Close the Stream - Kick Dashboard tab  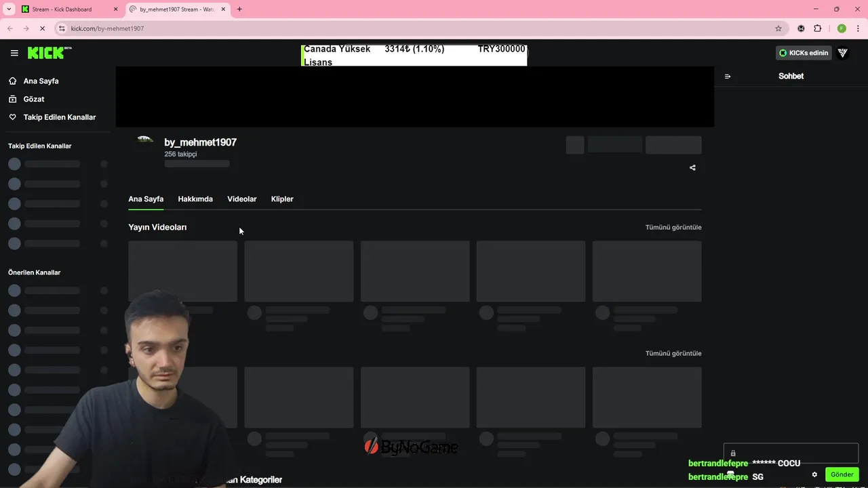coord(115,9)
